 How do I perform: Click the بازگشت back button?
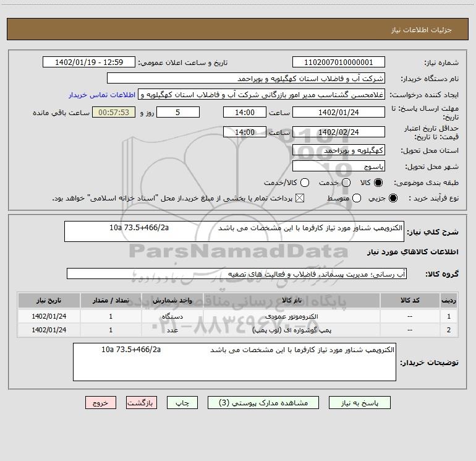tap(142, 403)
